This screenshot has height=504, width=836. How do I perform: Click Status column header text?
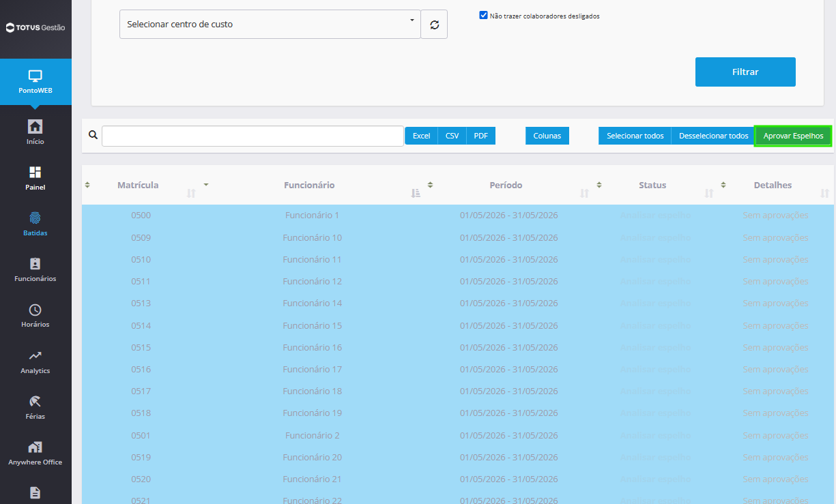(652, 185)
